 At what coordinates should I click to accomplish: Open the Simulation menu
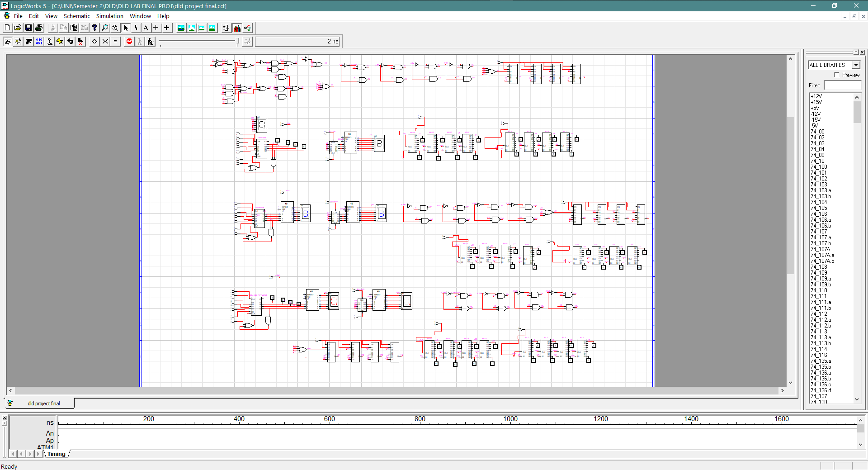(109, 16)
